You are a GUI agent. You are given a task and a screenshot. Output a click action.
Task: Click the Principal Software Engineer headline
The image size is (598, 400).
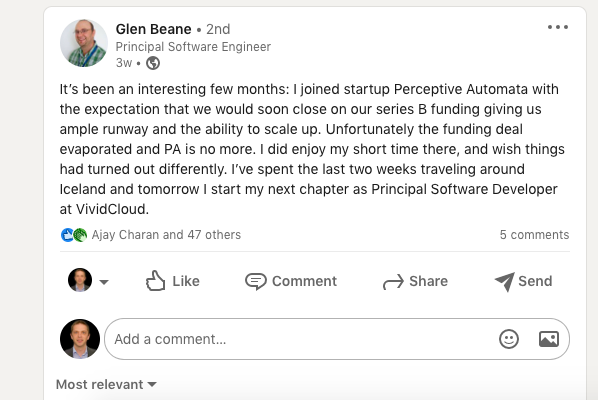(x=193, y=47)
